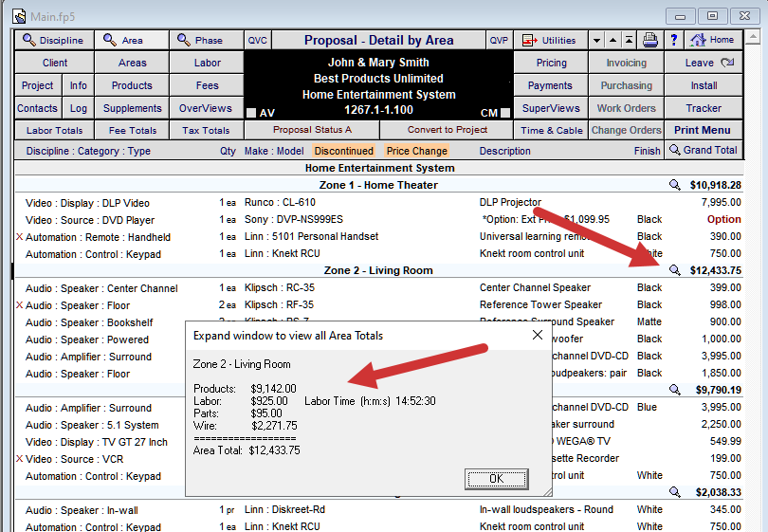Screen dimensions: 768x532
Task: Open OverViews section
Action: pyautogui.click(x=207, y=108)
